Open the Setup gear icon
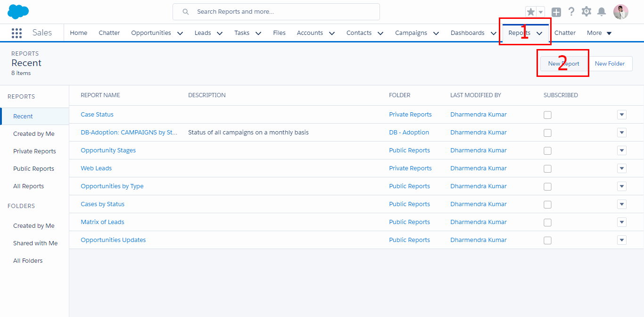 tap(586, 12)
